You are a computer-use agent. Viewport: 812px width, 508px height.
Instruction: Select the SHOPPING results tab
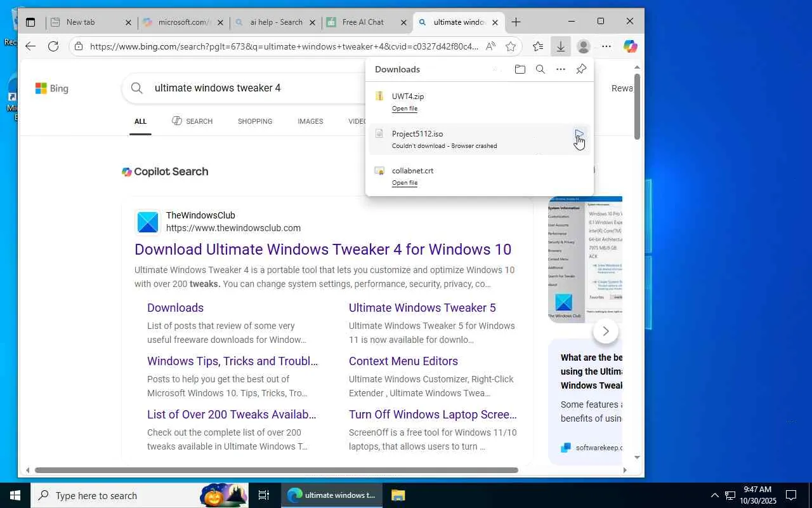255,121
